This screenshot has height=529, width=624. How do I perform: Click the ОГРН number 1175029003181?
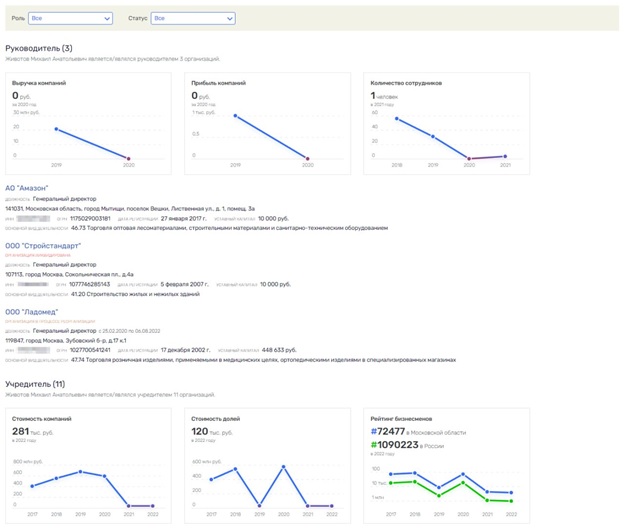[x=90, y=217]
